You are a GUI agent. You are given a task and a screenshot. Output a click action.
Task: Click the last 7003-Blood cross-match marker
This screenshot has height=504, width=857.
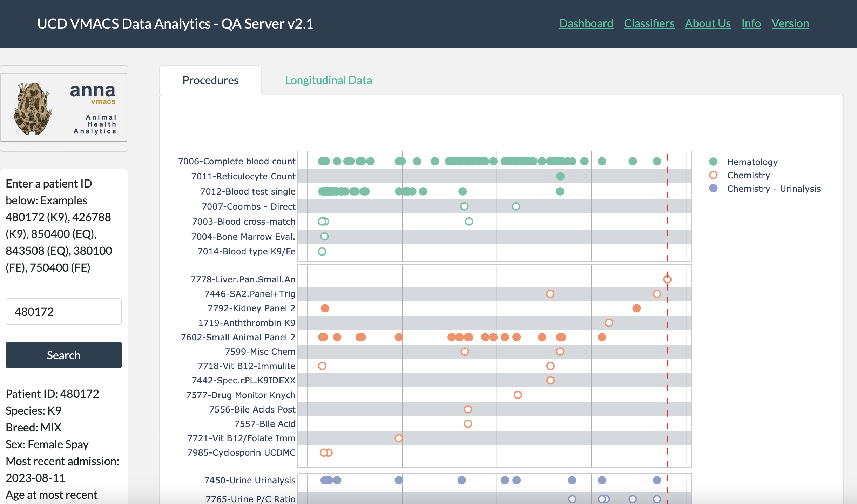pos(469,222)
